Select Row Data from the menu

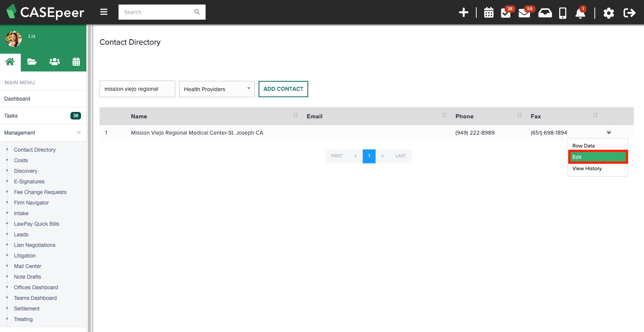coord(598,146)
